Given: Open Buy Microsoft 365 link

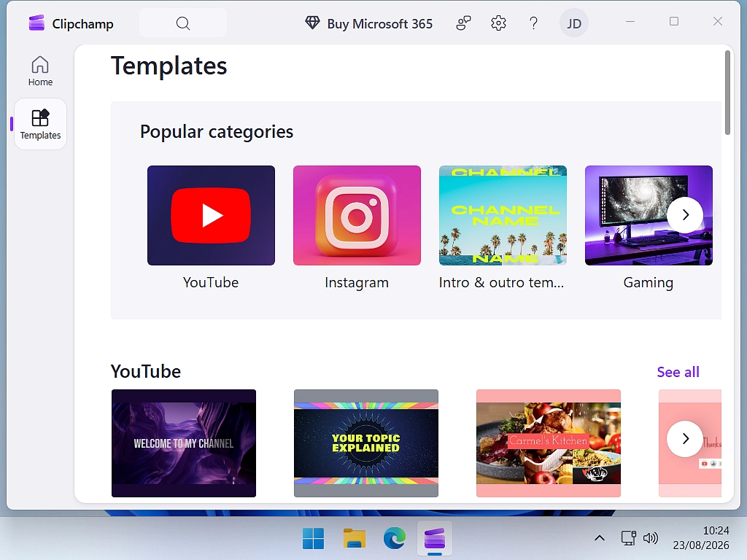Looking at the screenshot, I should pos(379,23).
